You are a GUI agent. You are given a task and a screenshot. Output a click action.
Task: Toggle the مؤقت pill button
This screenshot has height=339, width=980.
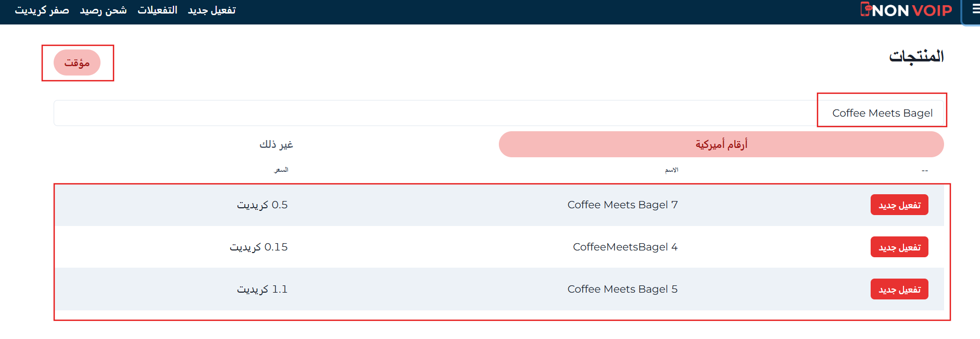click(77, 63)
